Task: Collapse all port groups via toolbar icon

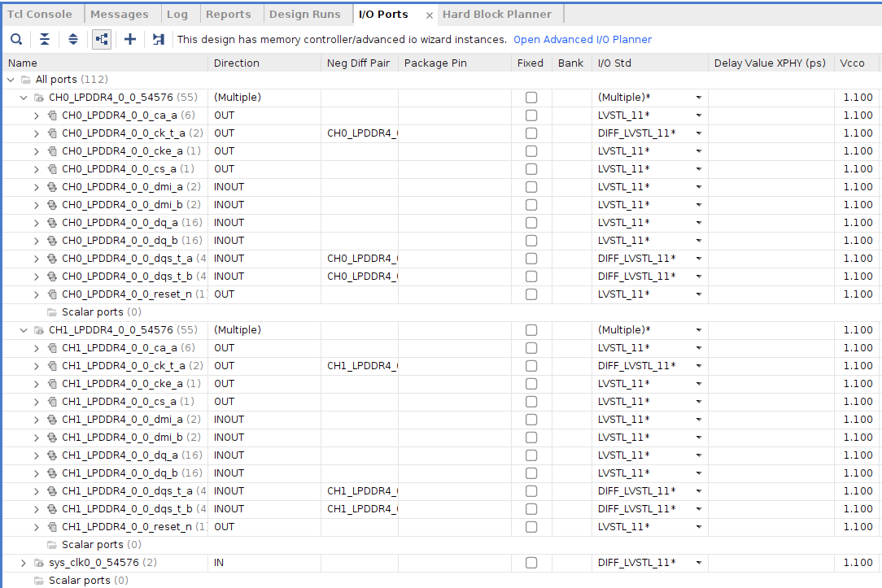Action: pos(45,39)
